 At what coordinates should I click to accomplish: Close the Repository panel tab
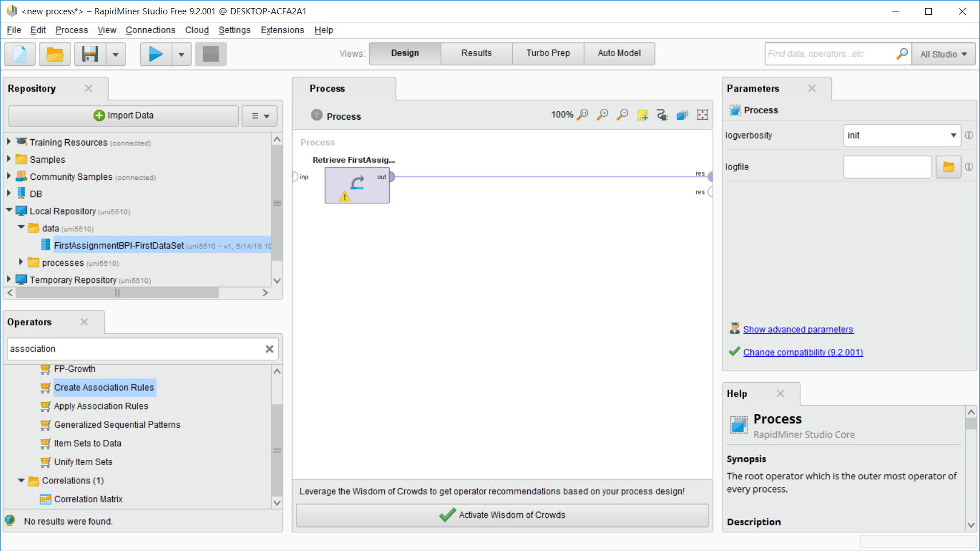[89, 88]
